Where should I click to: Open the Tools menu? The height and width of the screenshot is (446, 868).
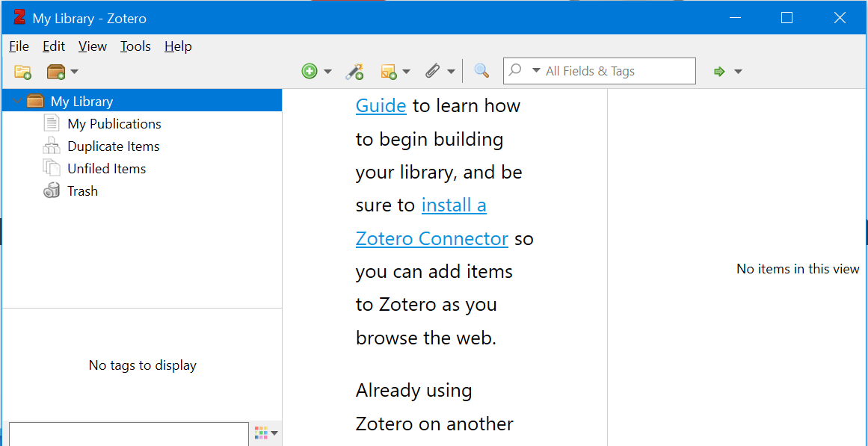135,46
